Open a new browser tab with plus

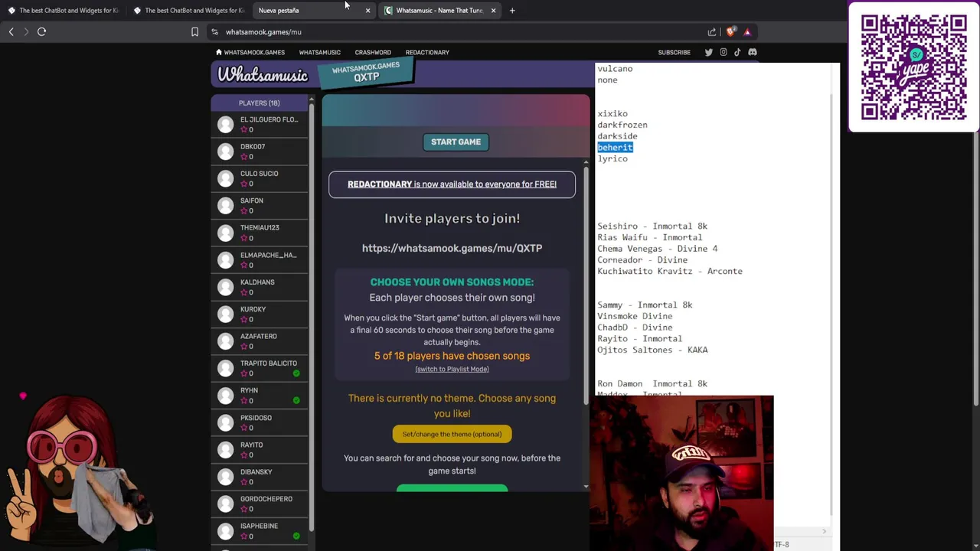[512, 11]
